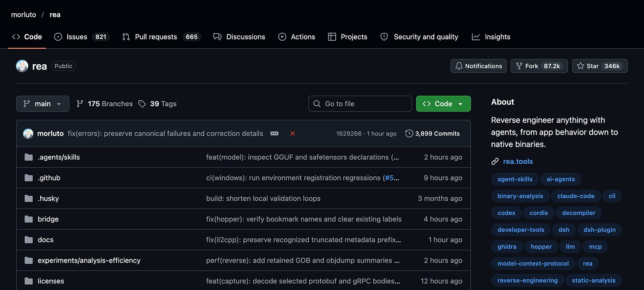Open commit fix(il2cpp): preserve recognized truncated metadata

(x=303, y=240)
